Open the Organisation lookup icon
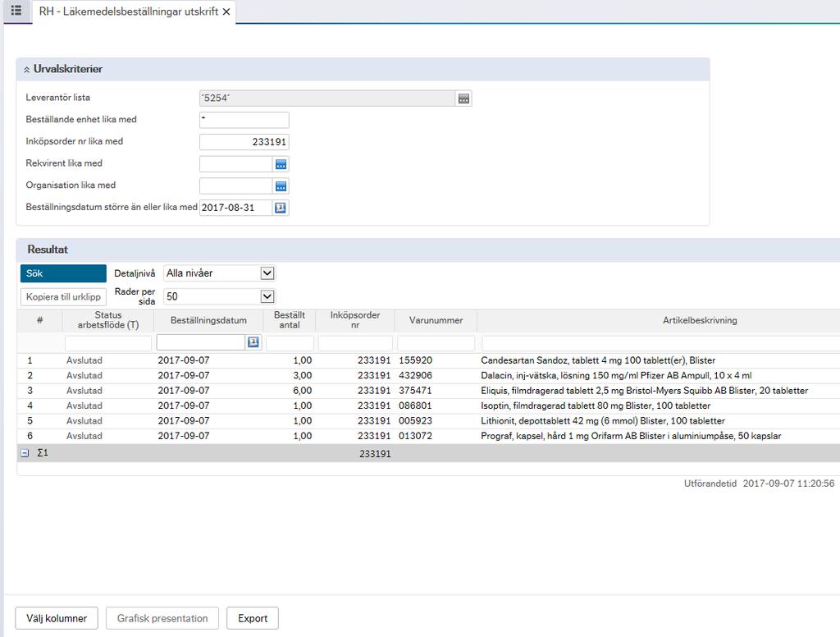The height and width of the screenshot is (637, 840). point(281,186)
